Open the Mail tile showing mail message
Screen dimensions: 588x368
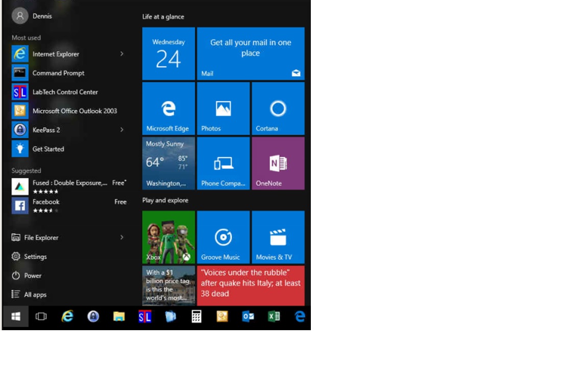click(251, 53)
